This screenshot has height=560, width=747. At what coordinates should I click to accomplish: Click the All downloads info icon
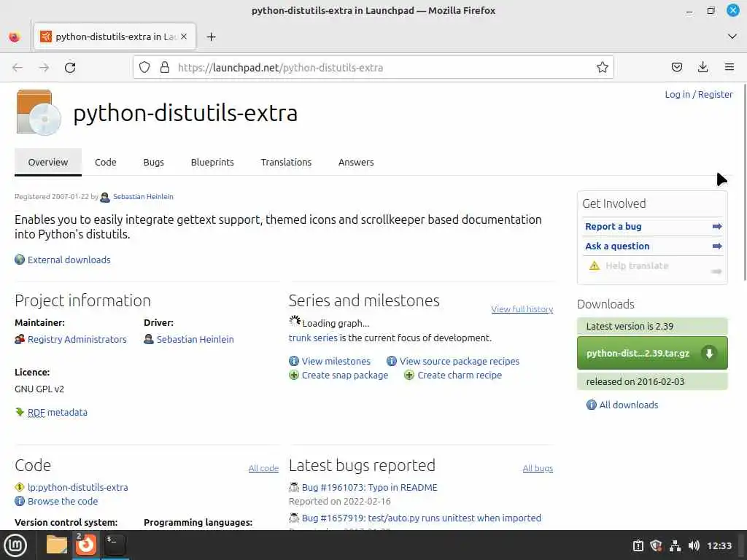[591, 405]
